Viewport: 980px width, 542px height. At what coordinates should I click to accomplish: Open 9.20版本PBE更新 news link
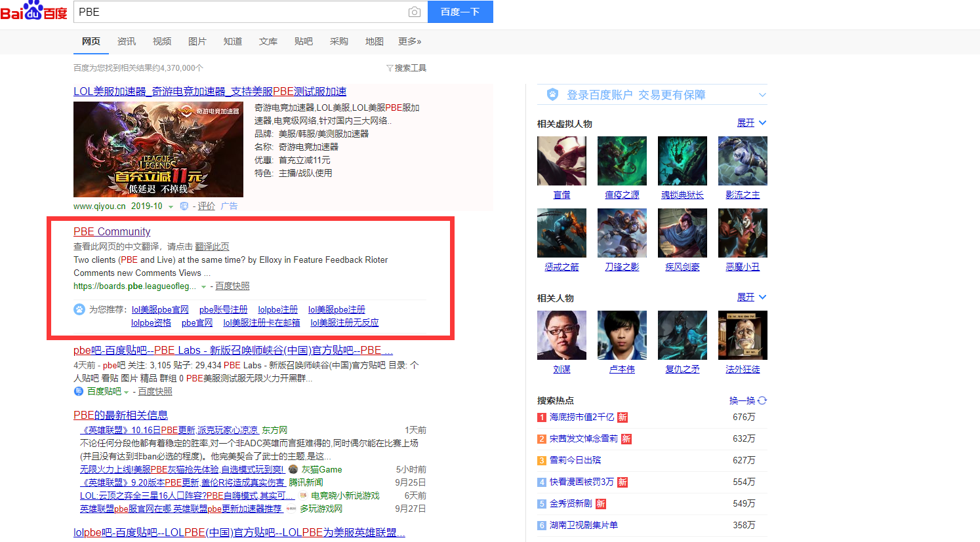click(x=182, y=482)
